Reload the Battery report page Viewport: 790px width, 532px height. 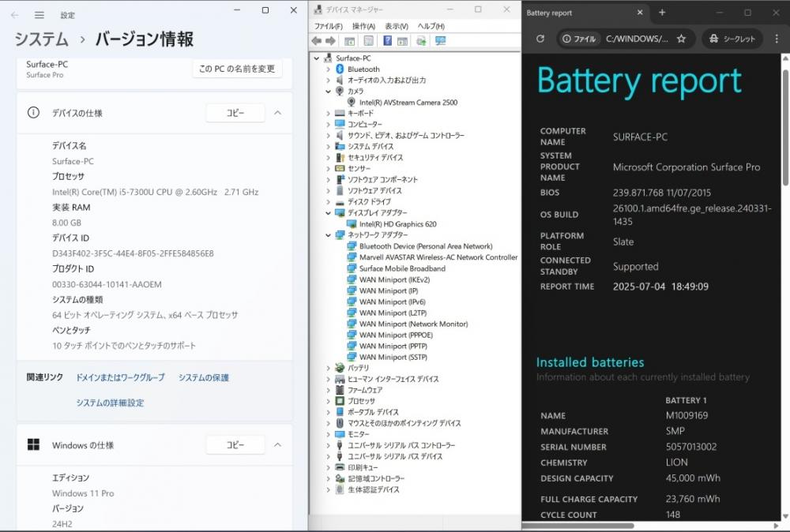pos(540,38)
